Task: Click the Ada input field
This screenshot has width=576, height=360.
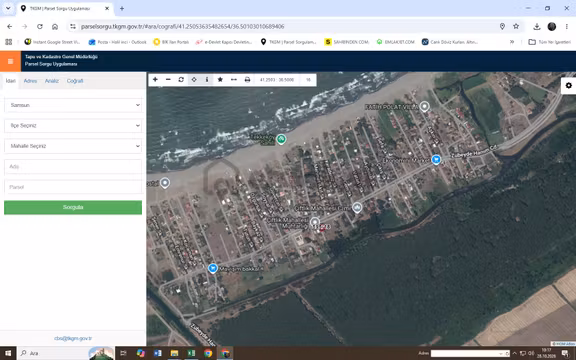Action: (x=73, y=166)
